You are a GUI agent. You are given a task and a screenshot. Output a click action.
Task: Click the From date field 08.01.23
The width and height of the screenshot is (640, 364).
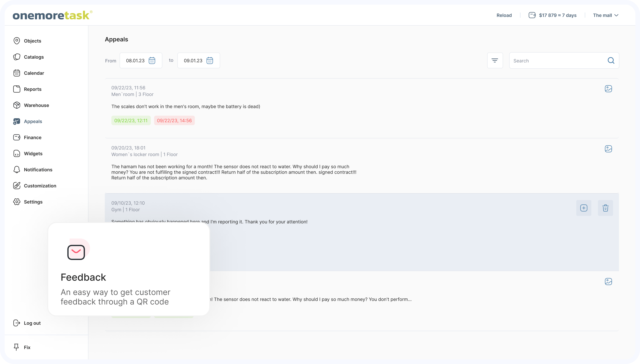pyautogui.click(x=135, y=60)
